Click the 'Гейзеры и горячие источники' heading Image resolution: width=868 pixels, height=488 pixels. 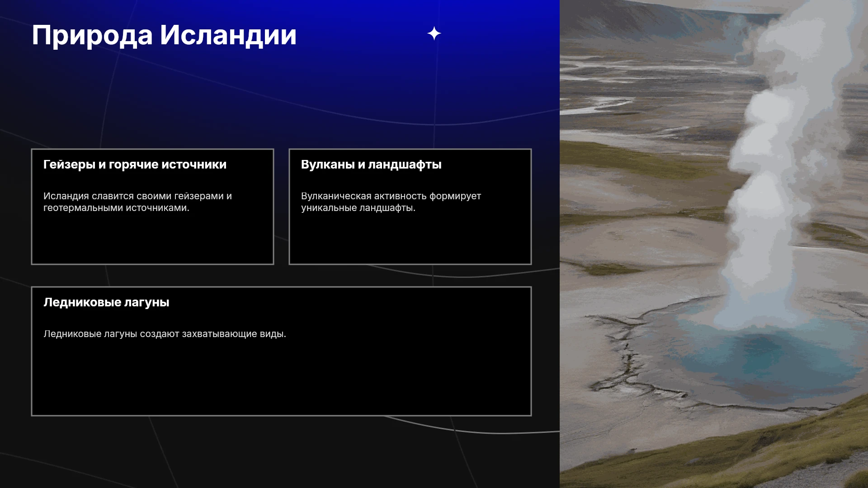[x=135, y=164]
